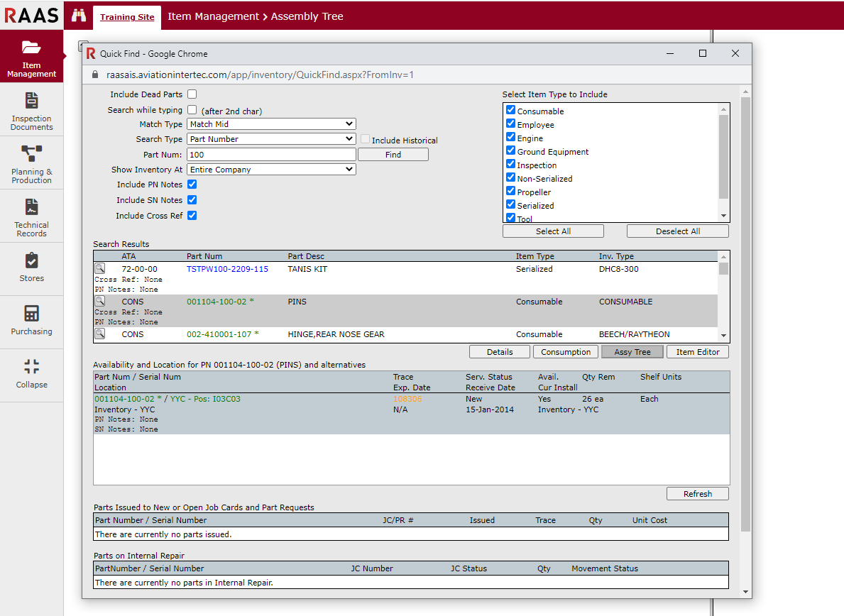The image size is (844, 616).
Task: Expand the Match Type dropdown
Action: pyautogui.click(x=271, y=124)
